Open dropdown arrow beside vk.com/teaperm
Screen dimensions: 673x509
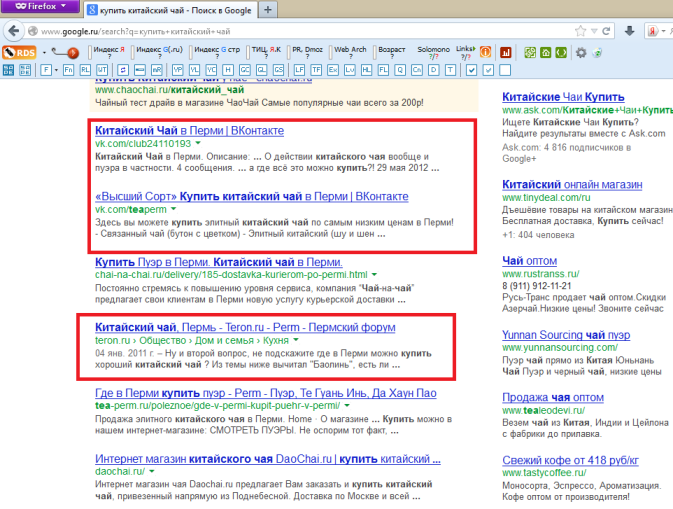[173, 209]
